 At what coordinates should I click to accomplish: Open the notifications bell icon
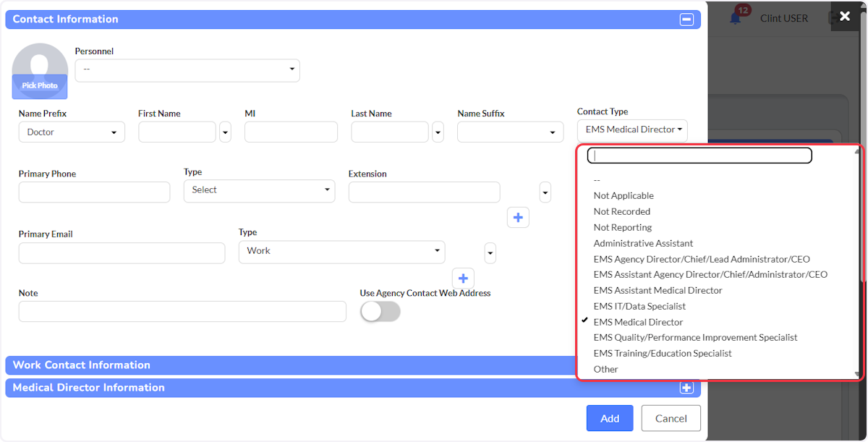pos(736,17)
